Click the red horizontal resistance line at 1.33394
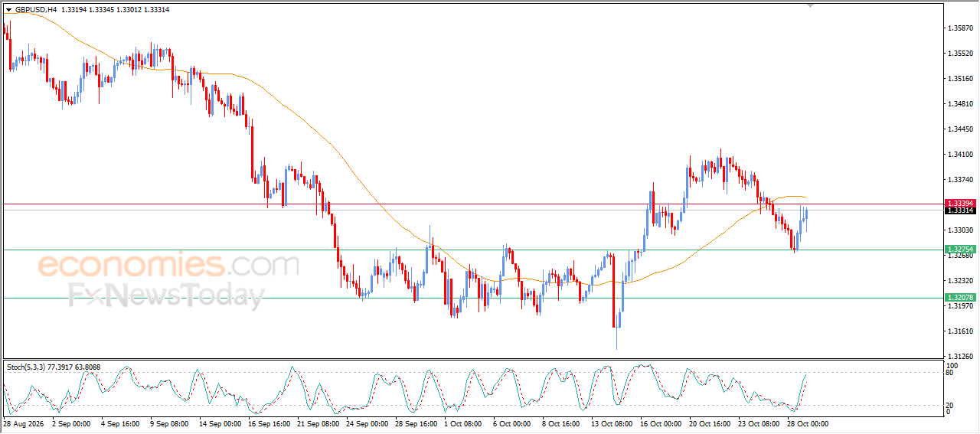Image resolution: width=980 pixels, height=434 pixels. click(472, 204)
